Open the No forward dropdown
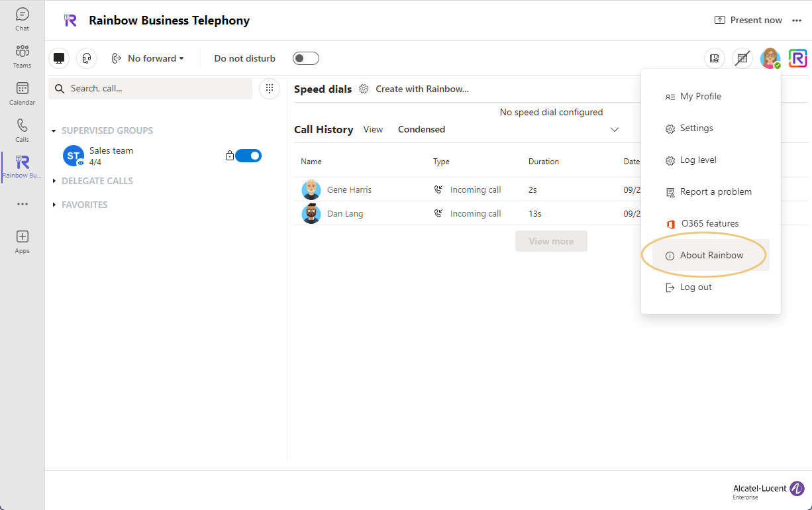812x510 pixels. 148,58
